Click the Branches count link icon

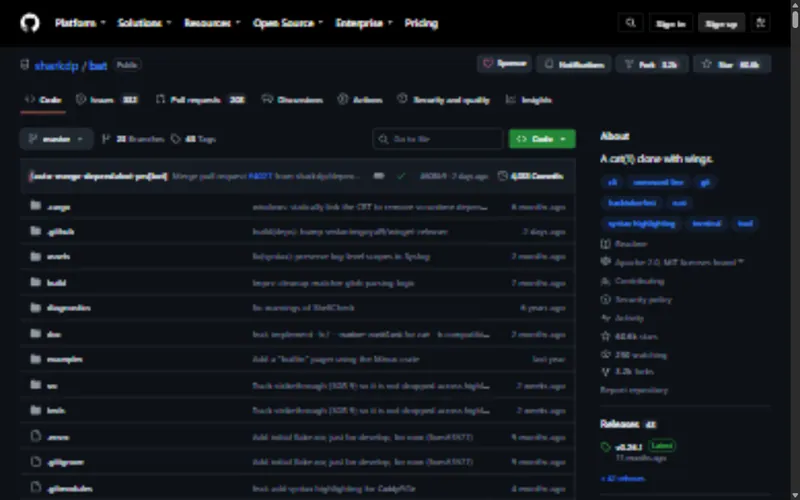(x=106, y=139)
